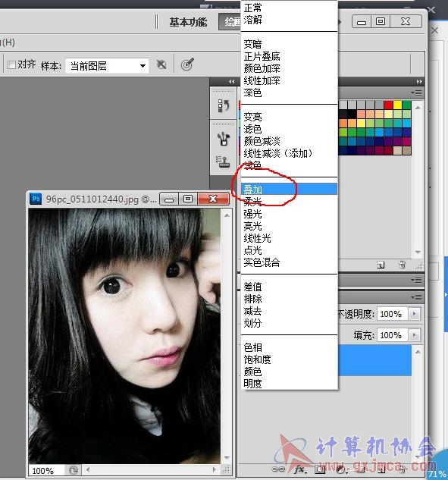Pick the yellow swatch in the Swatches top row
The width and height of the screenshot is (448, 480).
(x=397, y=105)
